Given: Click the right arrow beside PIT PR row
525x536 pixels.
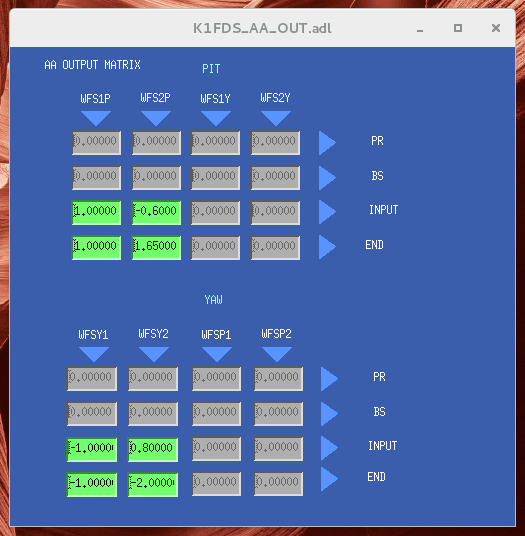Looking at the screenshot, I should click(327, 143).
